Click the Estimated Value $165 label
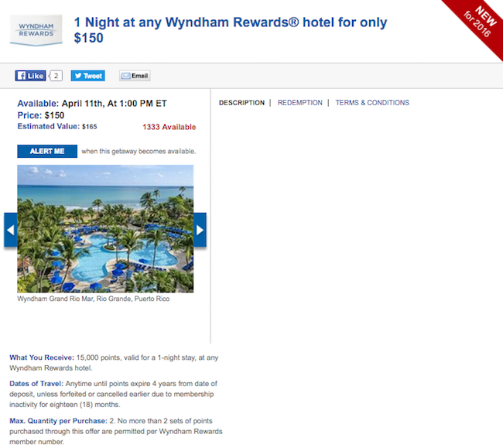This screenshot has width=503, height=448. pos(57,126)
